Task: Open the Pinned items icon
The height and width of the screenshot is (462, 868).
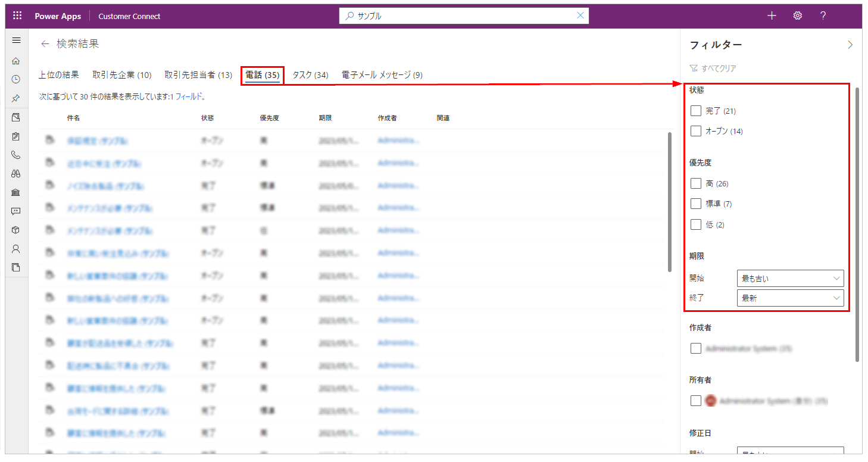Action: coord(16,98)
